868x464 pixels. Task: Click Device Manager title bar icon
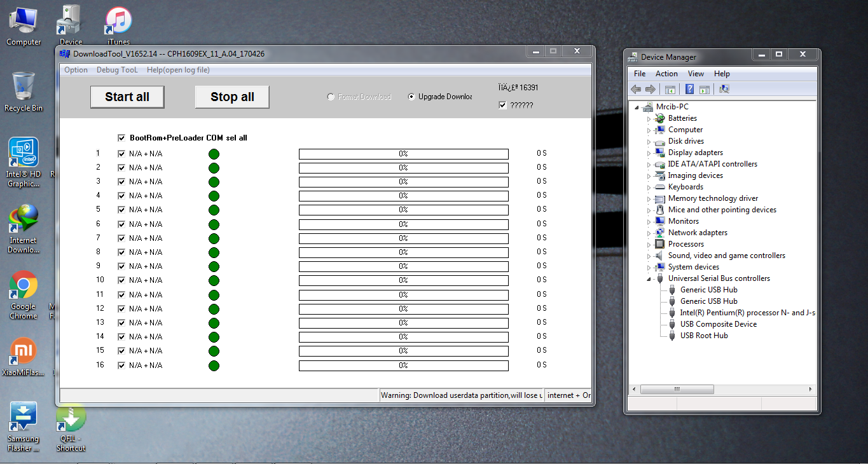[x=633, y=57]
